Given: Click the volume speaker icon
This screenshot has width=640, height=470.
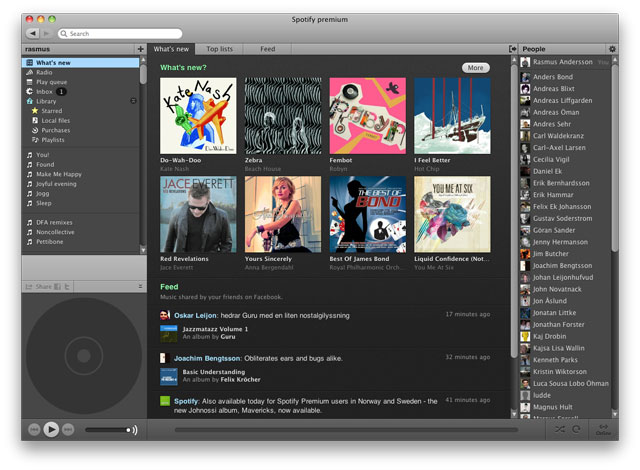Looking at the screenshot, I should (135, 430).
